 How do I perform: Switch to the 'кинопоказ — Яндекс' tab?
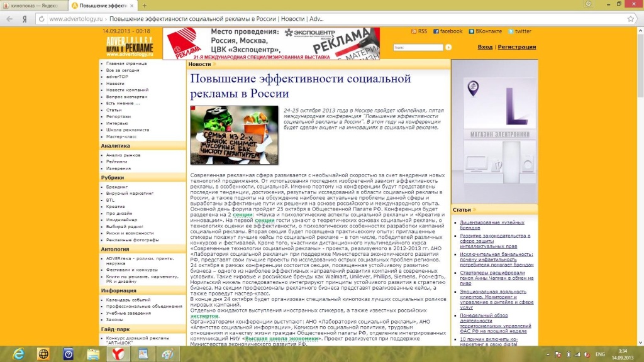pos(35,6)
